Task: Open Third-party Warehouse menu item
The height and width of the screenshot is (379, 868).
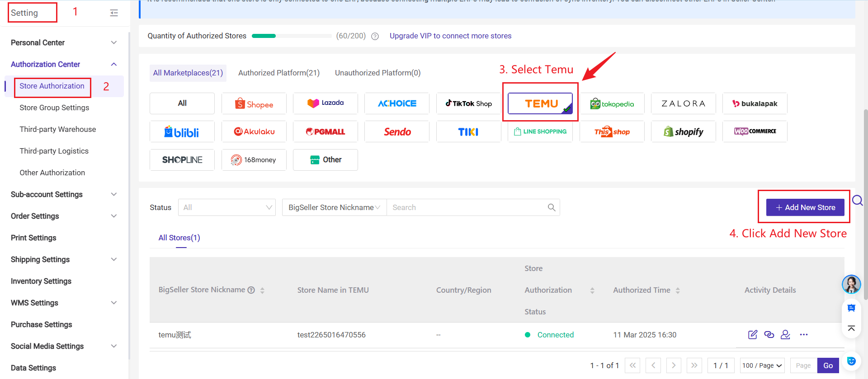Action: pos(58,129)
